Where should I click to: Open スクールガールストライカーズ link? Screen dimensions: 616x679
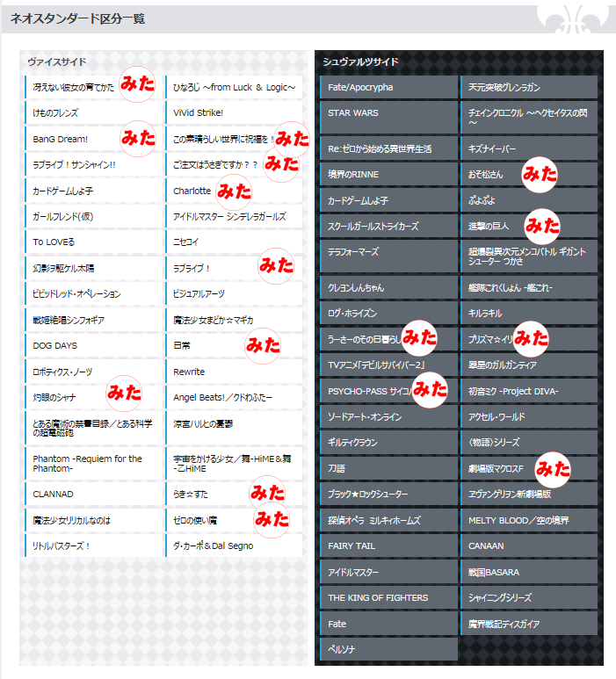click(389, 226)
